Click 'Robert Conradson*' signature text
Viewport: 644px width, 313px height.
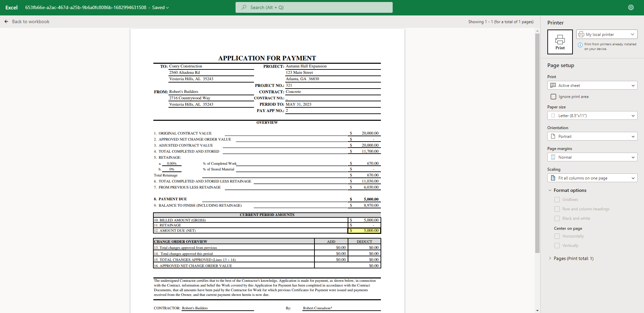tap(317, 308)
